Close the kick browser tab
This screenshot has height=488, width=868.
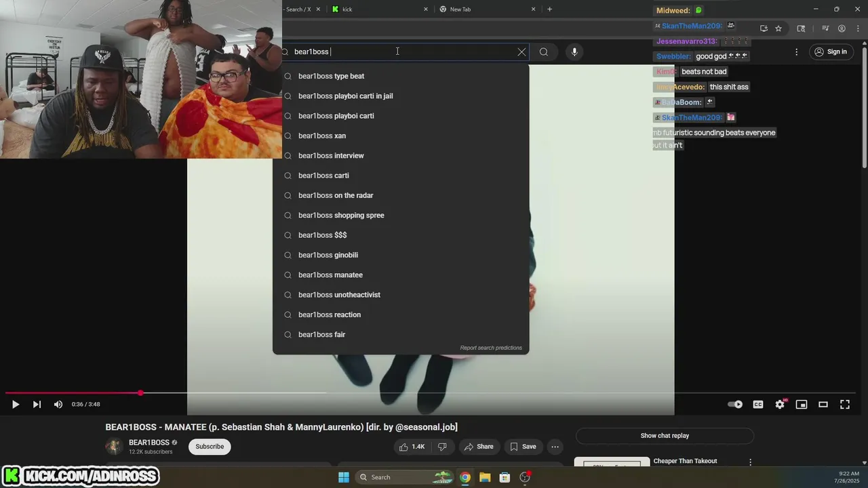426,9
